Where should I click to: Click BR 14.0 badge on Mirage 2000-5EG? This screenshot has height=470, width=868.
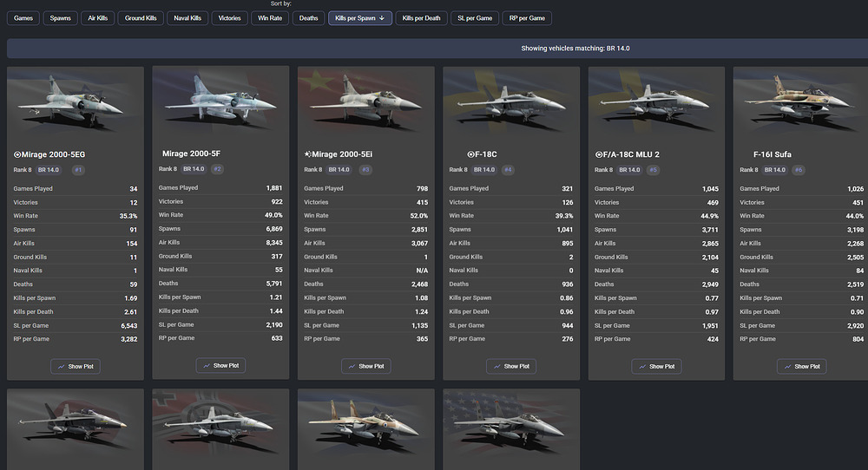(x=48, y=170)
